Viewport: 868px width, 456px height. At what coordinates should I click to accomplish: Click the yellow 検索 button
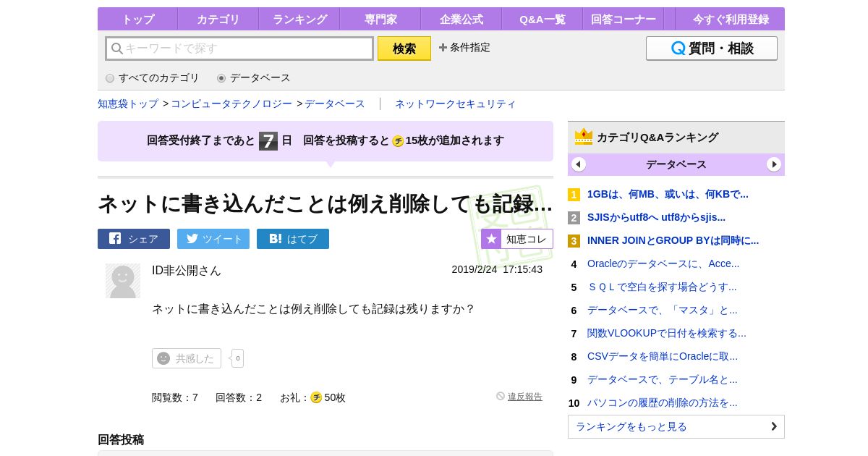coord(404,48)
